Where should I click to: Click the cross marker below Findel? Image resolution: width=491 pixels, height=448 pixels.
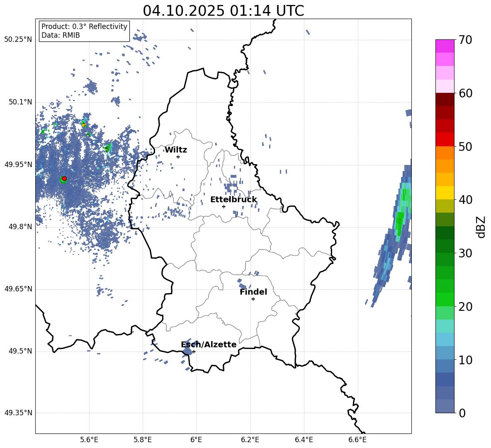point(253,299)
